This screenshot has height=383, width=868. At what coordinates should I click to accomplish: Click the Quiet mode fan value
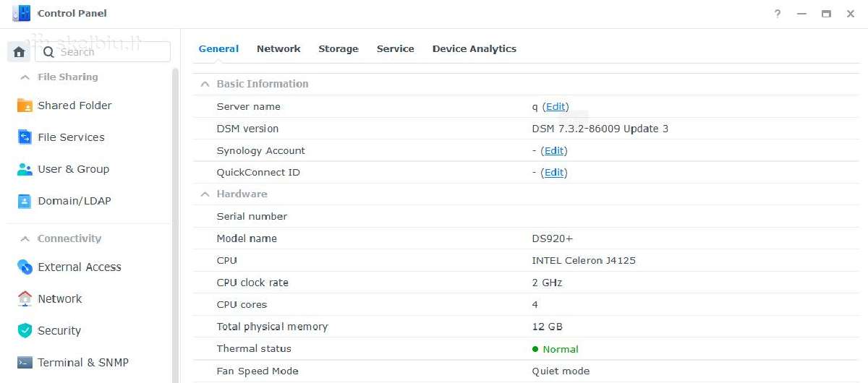(561, 371)
